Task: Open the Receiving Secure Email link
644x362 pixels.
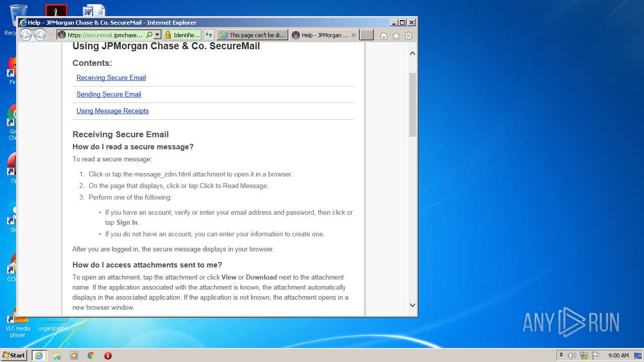Action: click(111, 77)
